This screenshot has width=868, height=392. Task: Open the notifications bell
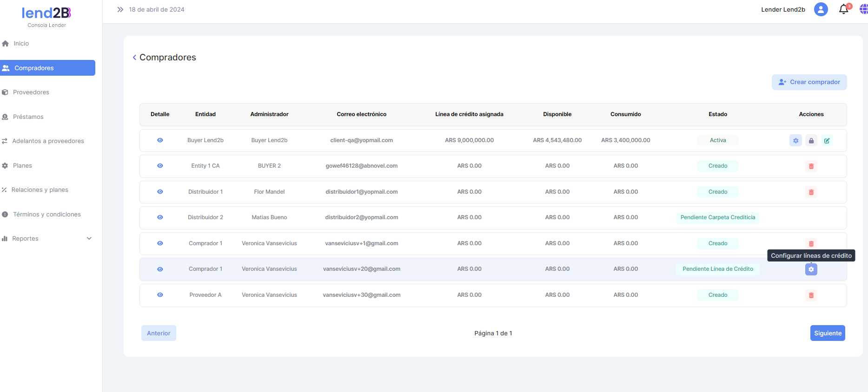pyautogui.click(x=843, y=9)
